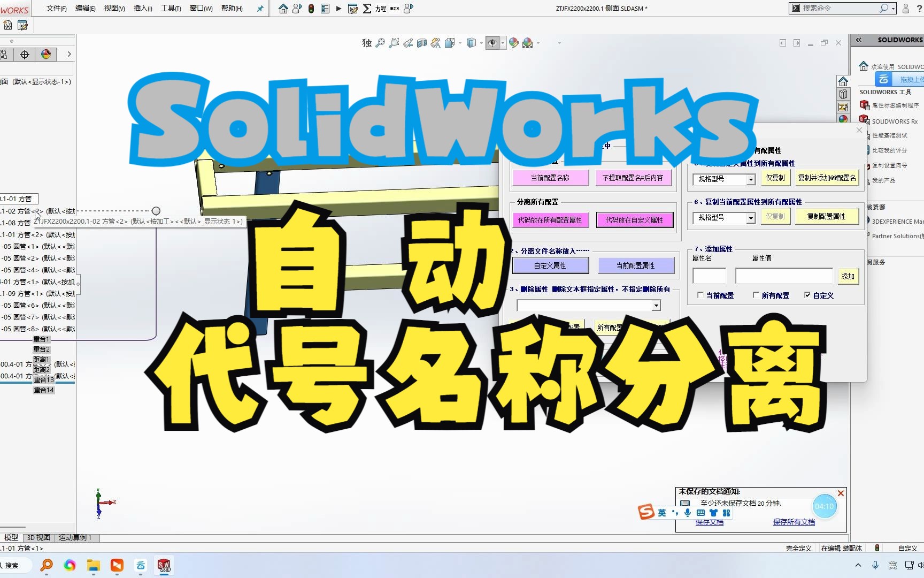
Task: Click the Edit Appearance color ball icon
Action: 514,43
